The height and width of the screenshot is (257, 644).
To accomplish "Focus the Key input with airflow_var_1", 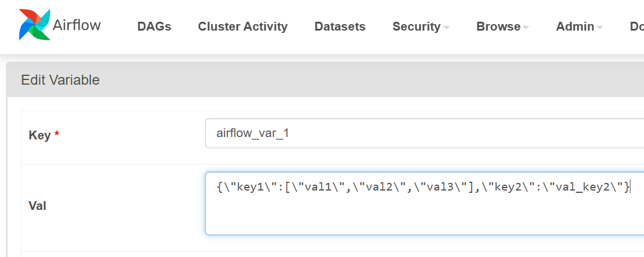I will 411,133.
